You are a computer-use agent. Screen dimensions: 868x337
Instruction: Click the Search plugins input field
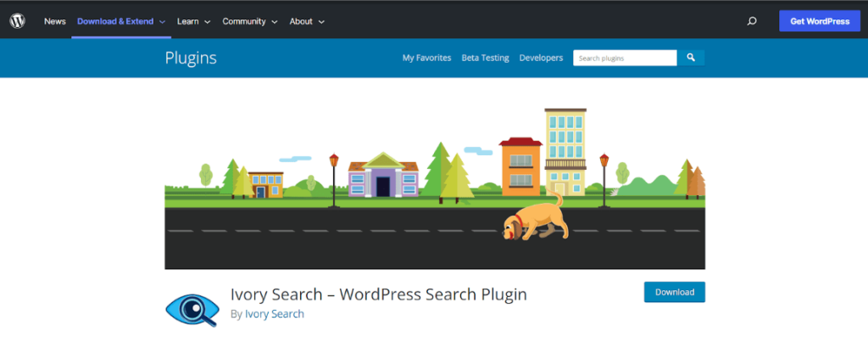(x=625, y=58)
